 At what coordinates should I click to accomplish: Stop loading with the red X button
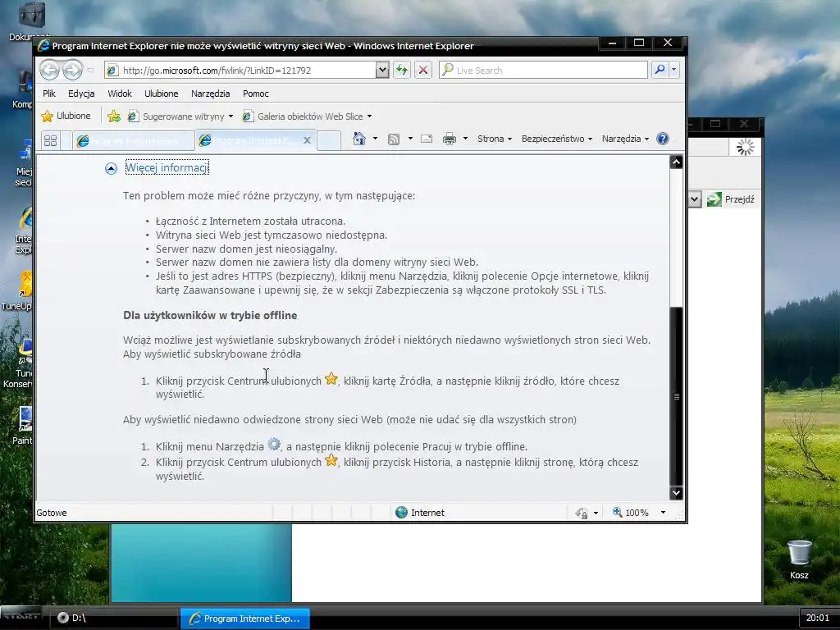pyautogui.click(x=423, y=71)
